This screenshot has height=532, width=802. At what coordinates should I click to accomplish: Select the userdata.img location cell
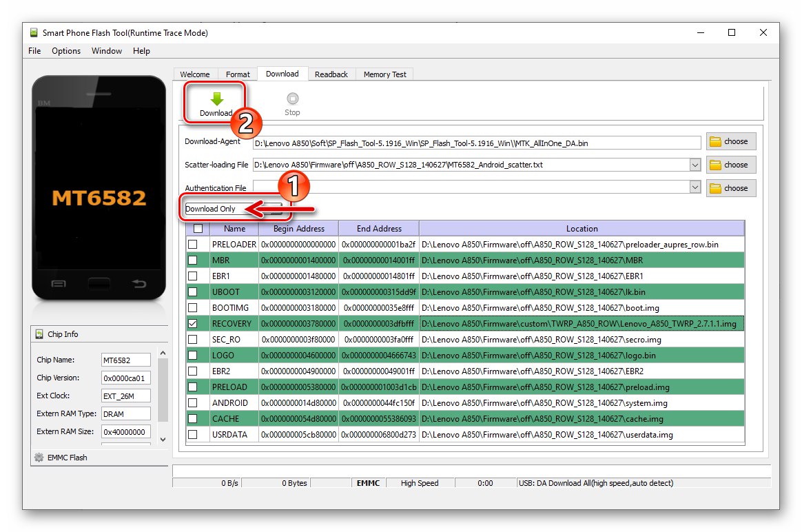point(582,435)
